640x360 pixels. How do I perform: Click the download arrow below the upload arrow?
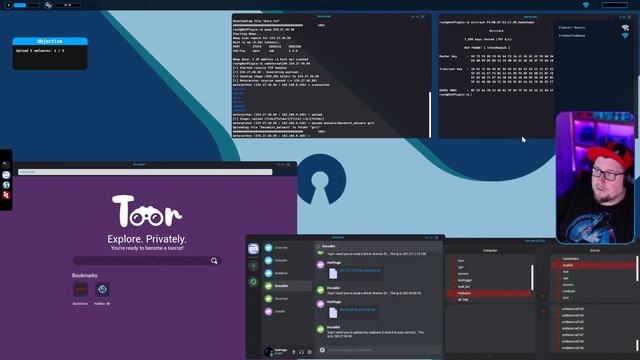pos(542,311)
